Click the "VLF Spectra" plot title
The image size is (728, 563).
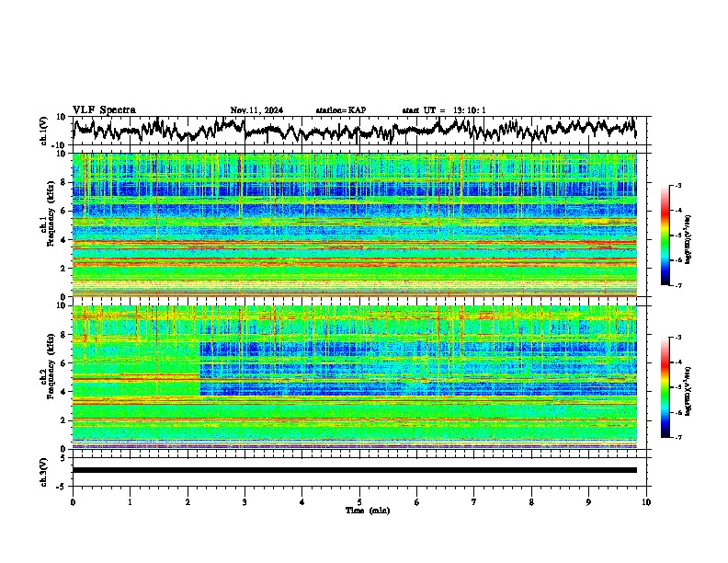tap(104, 110)
